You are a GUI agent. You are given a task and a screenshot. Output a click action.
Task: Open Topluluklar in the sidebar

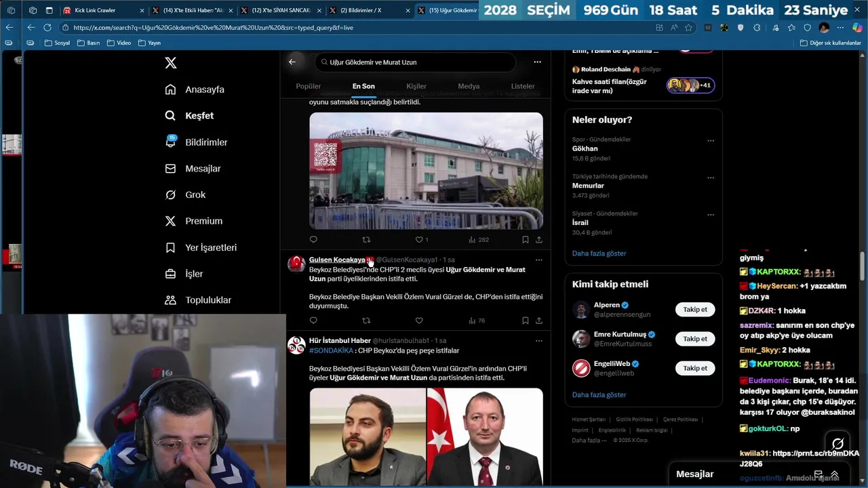point(198,300)
